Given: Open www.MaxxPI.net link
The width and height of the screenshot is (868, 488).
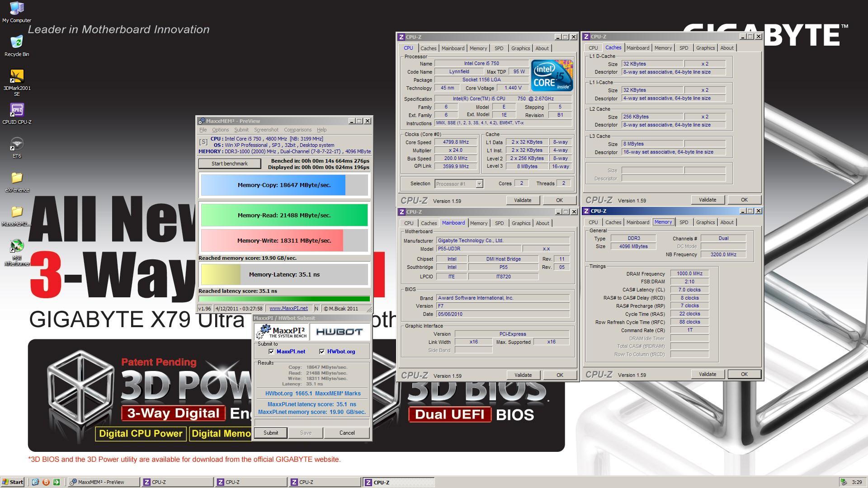Looking at the screenshot, I should [288, 308].
